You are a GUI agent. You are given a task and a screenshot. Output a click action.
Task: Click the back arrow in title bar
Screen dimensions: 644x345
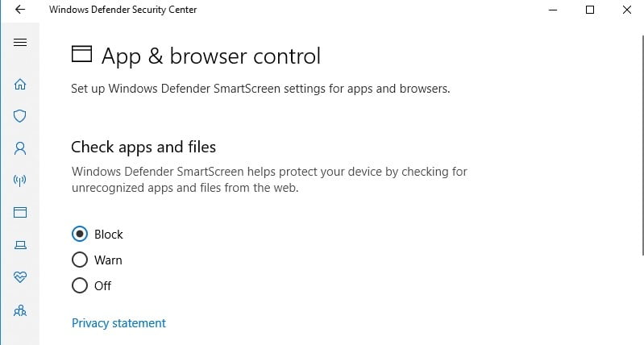click(x=21, y=10)
